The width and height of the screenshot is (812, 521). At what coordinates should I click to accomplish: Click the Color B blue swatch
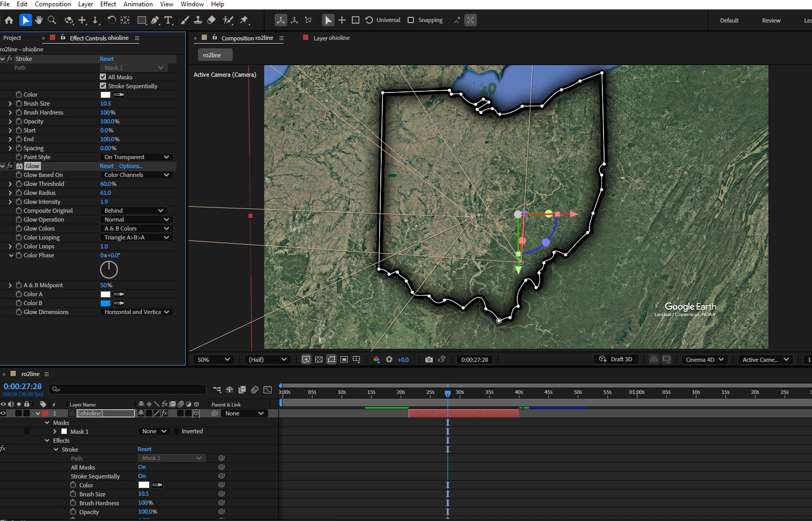[x=106, y=303]
